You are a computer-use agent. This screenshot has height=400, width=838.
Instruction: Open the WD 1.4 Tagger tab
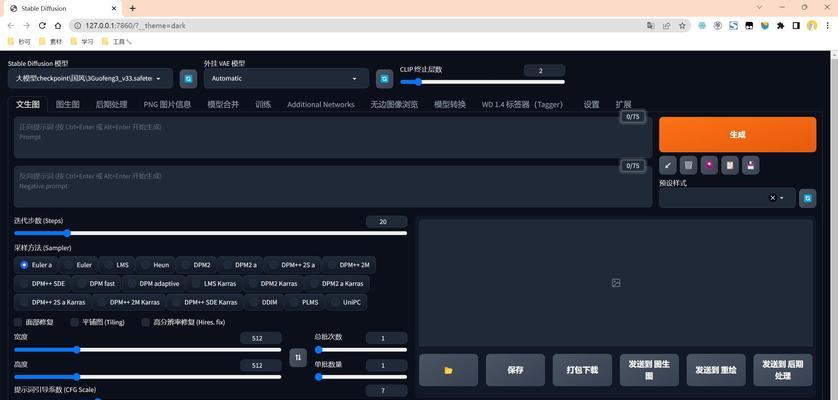pos(522,104)
